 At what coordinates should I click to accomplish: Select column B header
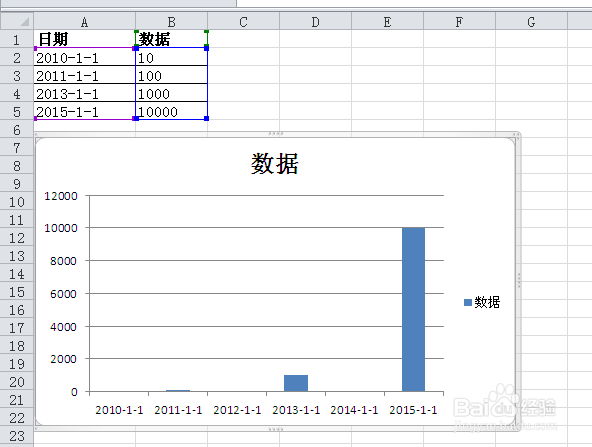coord(171,22)
